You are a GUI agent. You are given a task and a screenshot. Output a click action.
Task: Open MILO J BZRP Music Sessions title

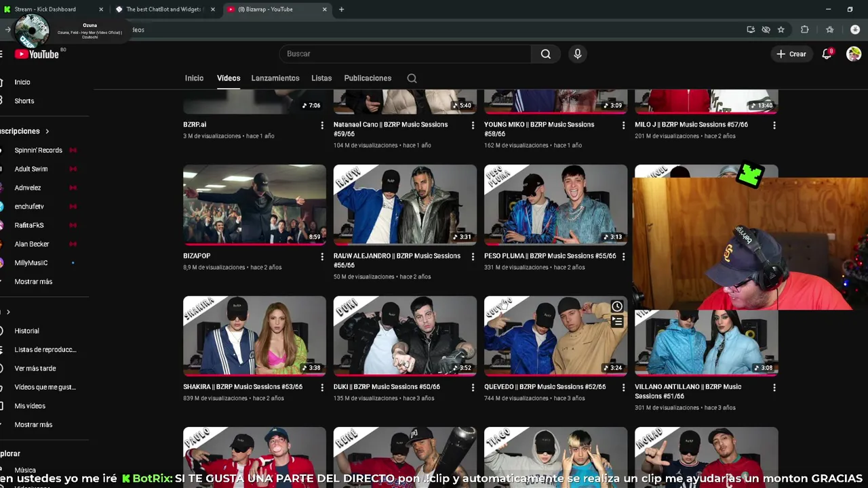691,125
